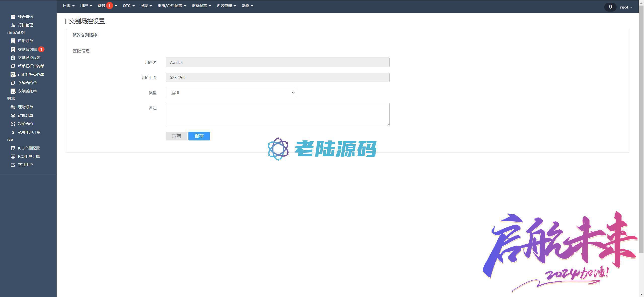644x297 pixels.
Task: Click the 用户UID field 5282269
Action: [277, 77]
